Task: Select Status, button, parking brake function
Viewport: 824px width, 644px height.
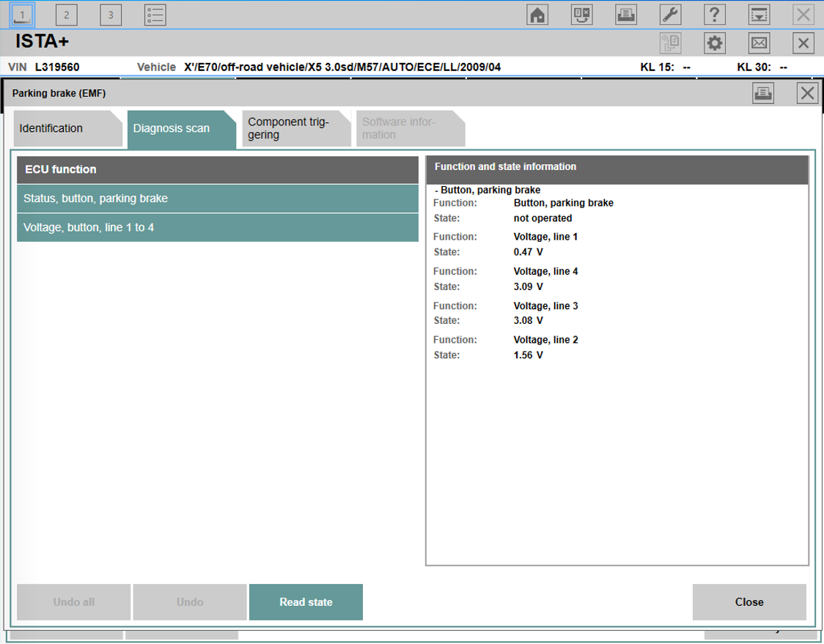Action: (x=217, y=199)
